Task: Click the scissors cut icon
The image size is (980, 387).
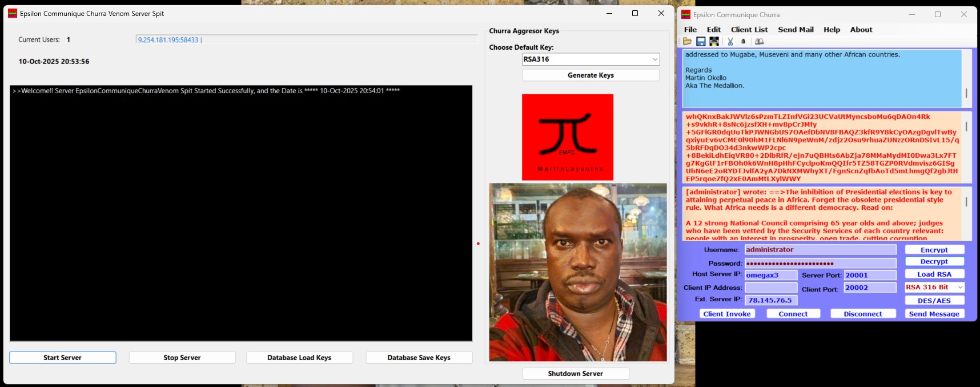Action: coord(730,42)
